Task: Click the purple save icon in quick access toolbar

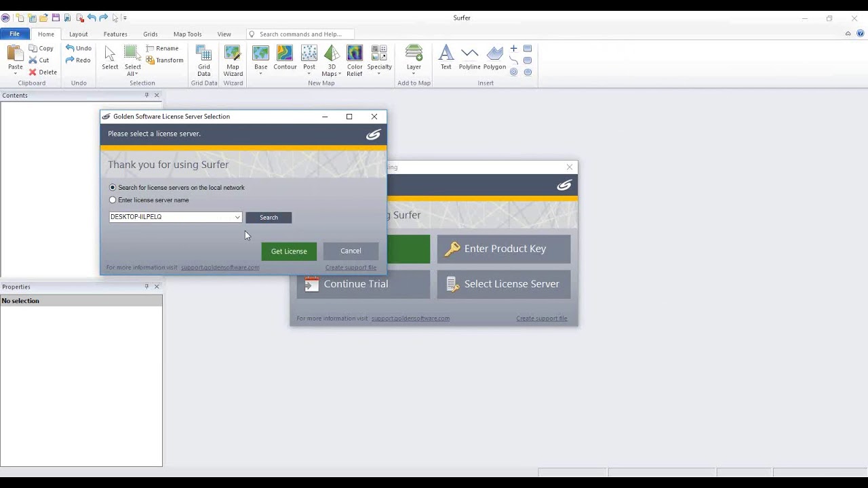Action: click(x=56, y=18)
